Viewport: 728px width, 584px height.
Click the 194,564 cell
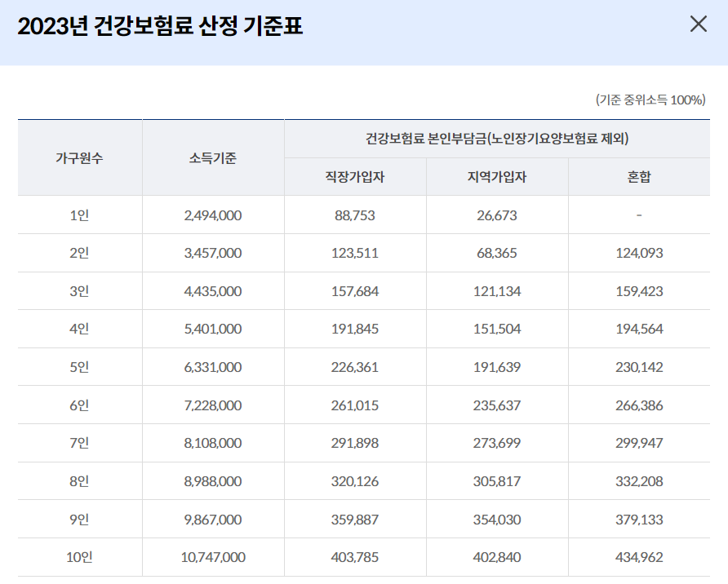(639, 329)
